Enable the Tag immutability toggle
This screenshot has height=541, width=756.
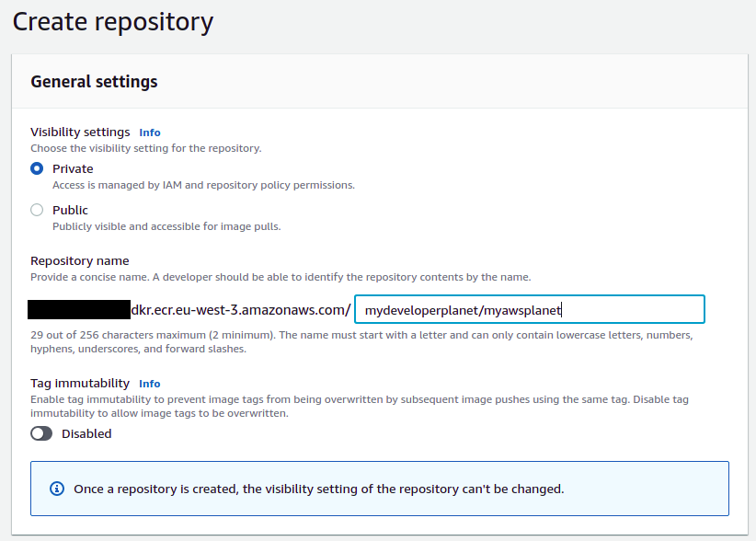coord(41,432)
